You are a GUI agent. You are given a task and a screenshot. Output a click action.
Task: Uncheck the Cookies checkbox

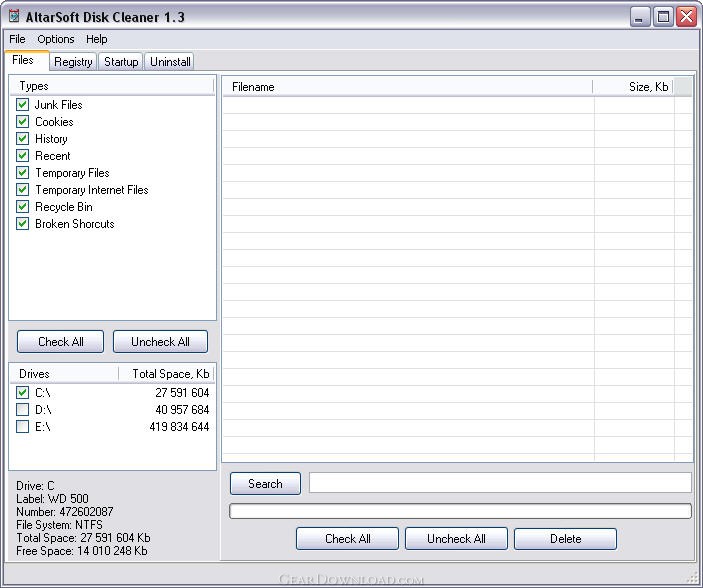pos(22,122)
